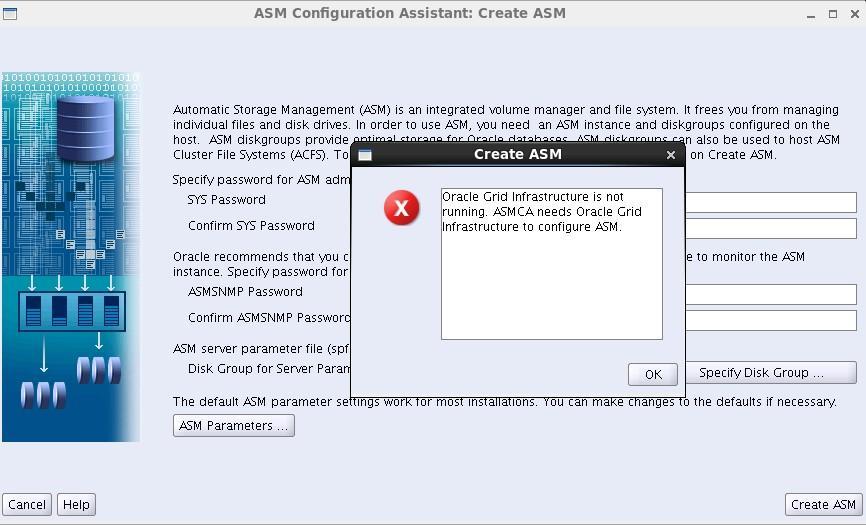The width and height of the screenshot is (866, 525).
Task: Click the Create ASM button at bottom
Action: pos(823,505)
